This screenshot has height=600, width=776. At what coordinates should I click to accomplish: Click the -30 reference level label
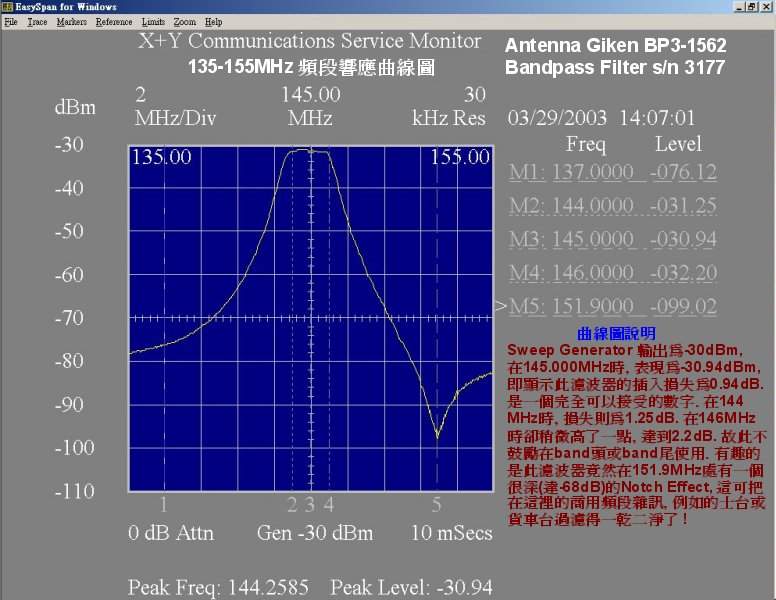point(69,145)
